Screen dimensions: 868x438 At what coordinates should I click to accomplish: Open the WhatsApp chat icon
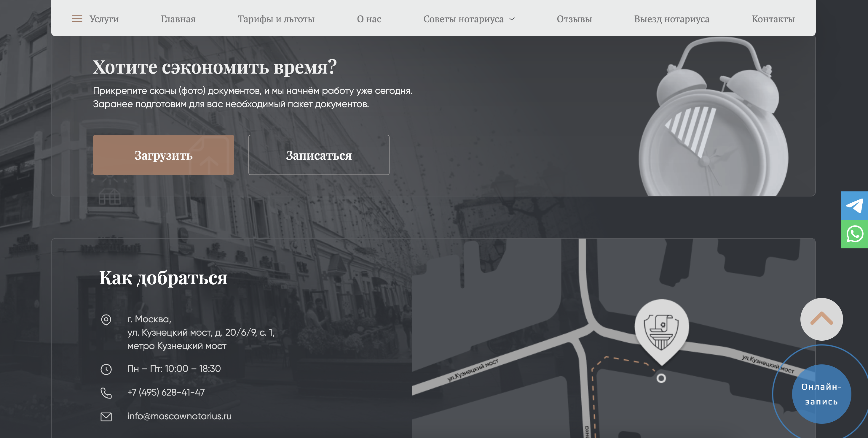(854, 234)
